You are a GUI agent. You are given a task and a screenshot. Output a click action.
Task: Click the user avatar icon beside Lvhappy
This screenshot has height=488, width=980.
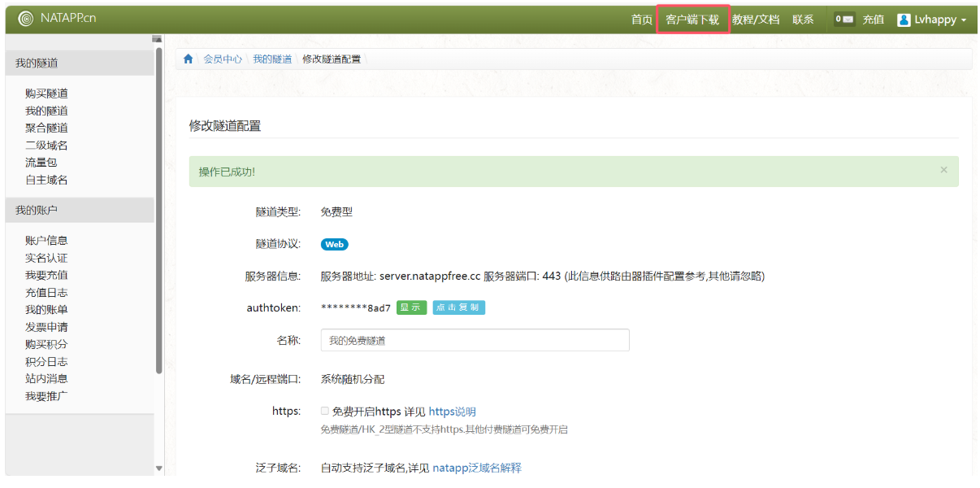pos(904,20)
